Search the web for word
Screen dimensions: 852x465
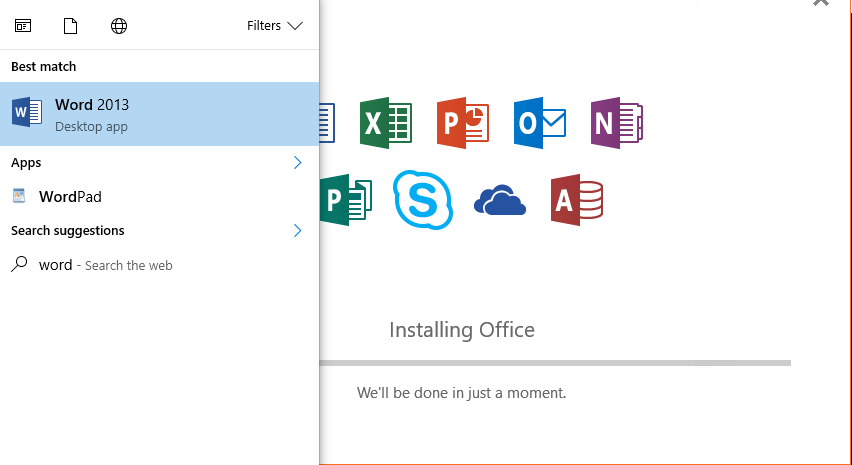(x=159, y=265)
